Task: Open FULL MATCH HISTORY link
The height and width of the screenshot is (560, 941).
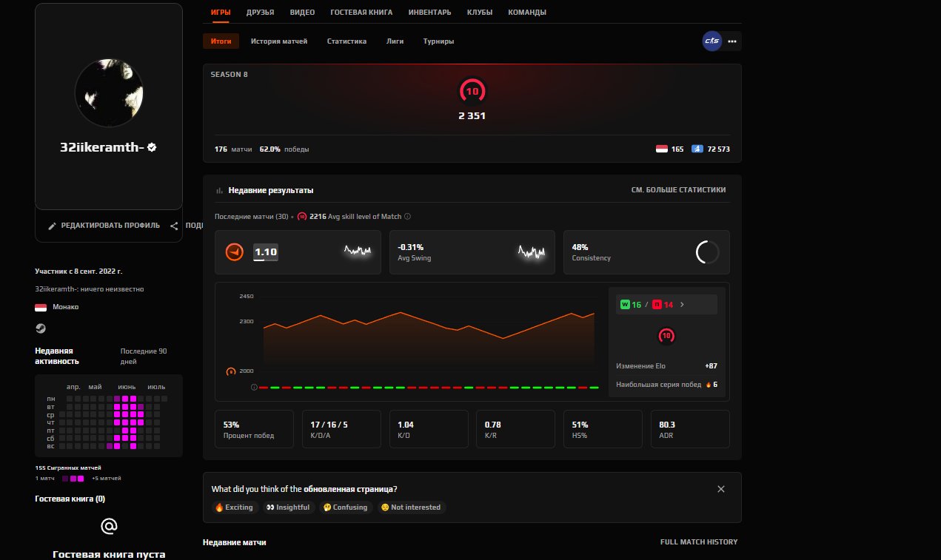Action: pos(699,542)
